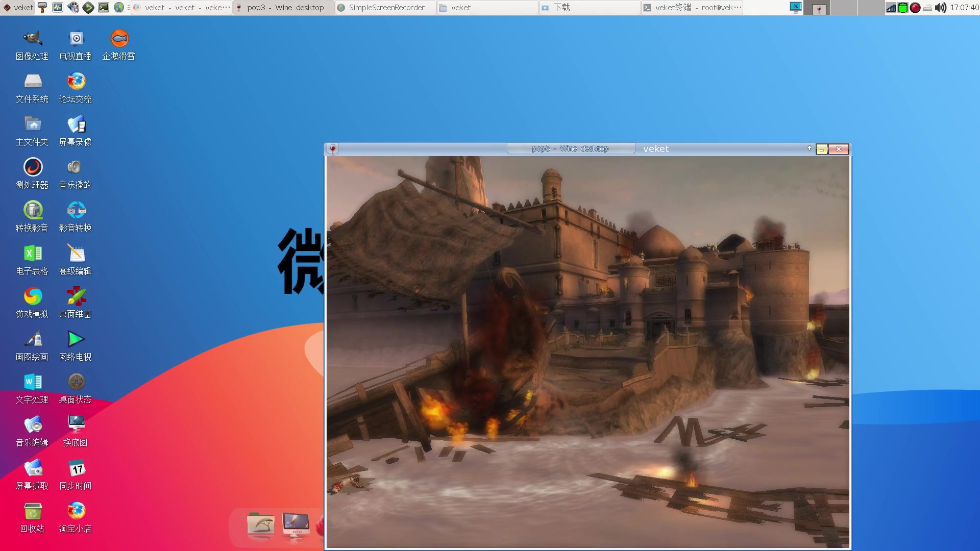Viewport: 980px width, 551px height.
Task: Switch to the SimpleScreenRecorder taskbar entry
Action: 386,8
